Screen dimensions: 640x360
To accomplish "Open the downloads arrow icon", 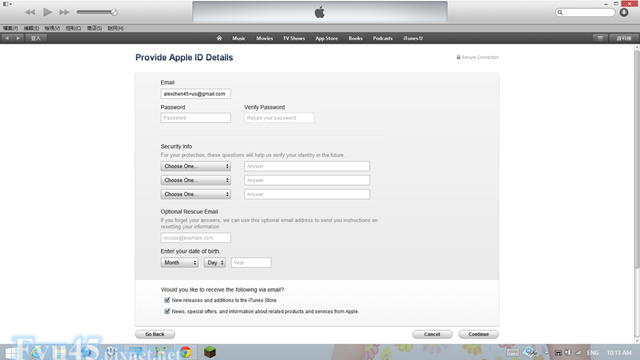I will (x=624, y=12).
